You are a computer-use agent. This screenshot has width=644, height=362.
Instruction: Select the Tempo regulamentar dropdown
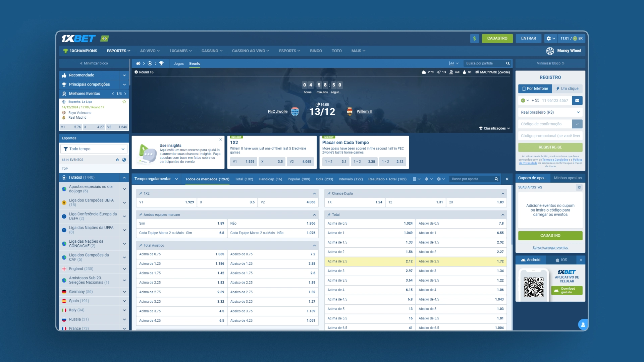pos(156,179)
